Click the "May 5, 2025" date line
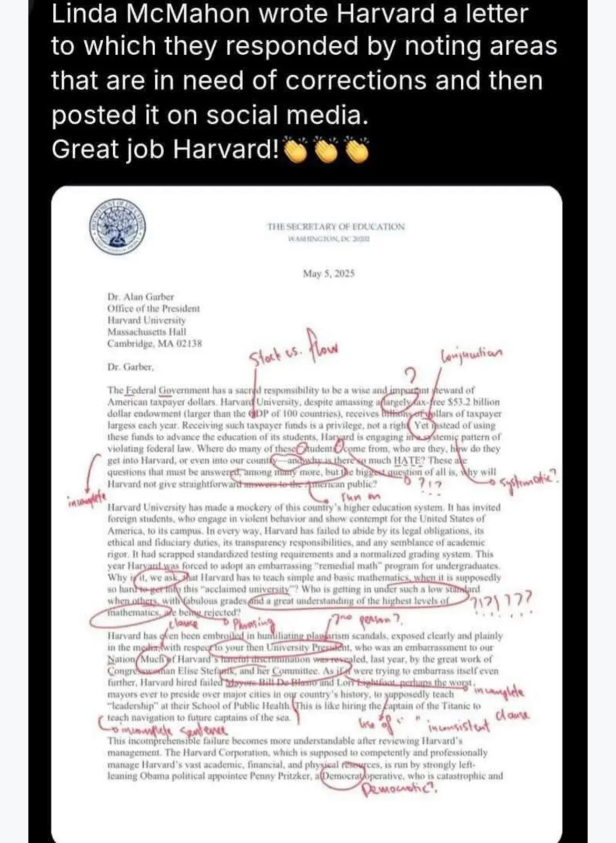 329,273
